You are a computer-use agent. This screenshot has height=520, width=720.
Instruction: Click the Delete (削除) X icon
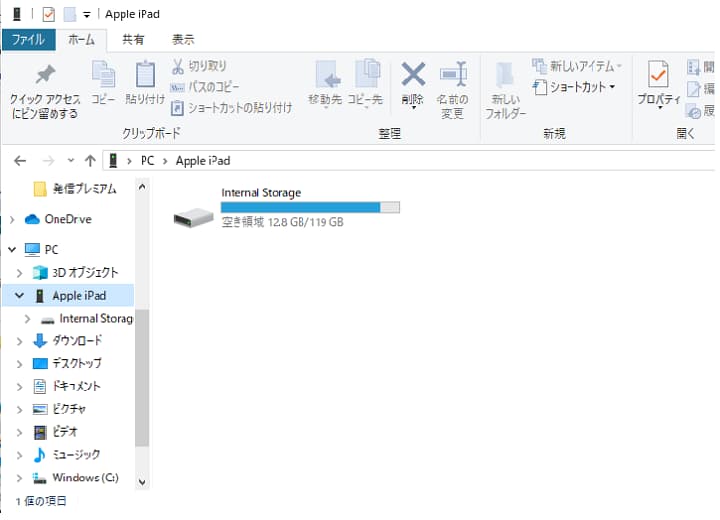tap(413, 74)
